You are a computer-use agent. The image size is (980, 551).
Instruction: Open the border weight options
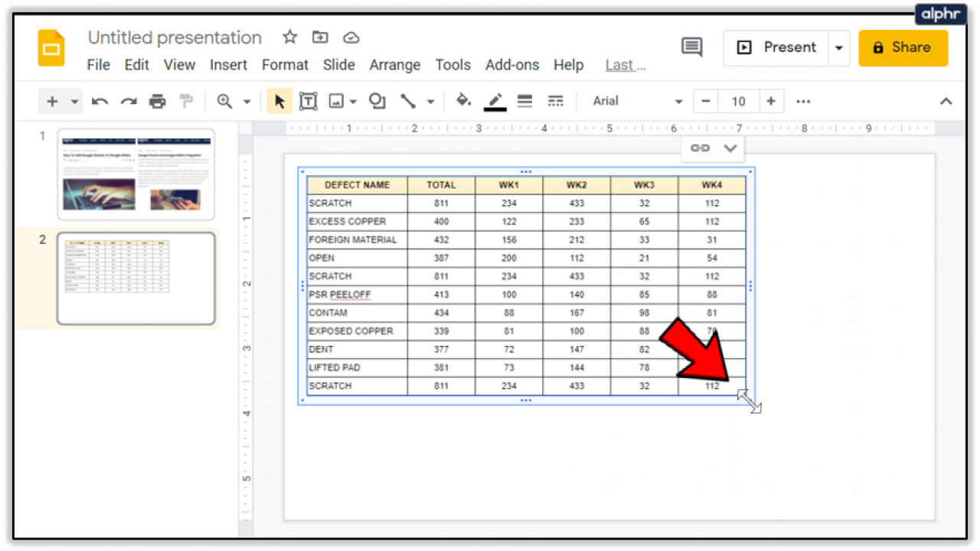click(524, 100)
